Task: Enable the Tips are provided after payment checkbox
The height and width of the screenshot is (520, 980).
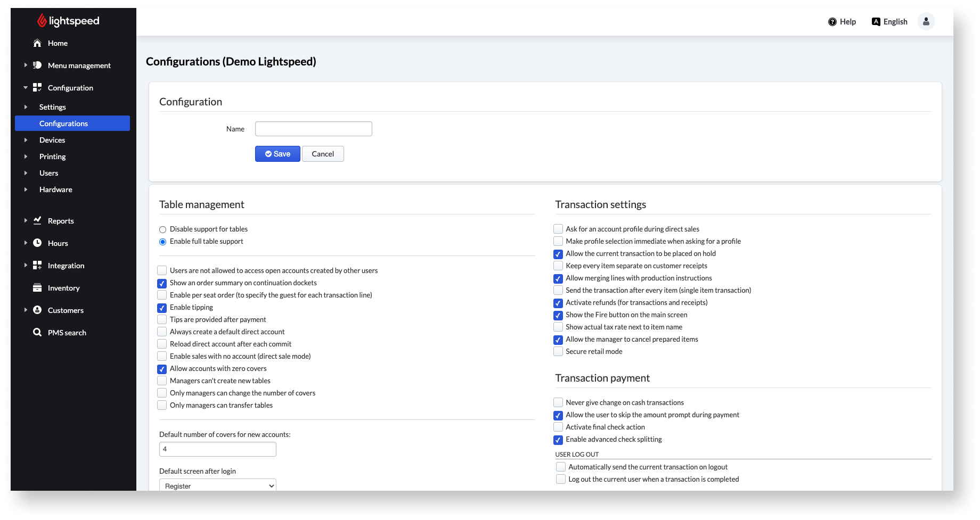Action: tap(162, 320)
